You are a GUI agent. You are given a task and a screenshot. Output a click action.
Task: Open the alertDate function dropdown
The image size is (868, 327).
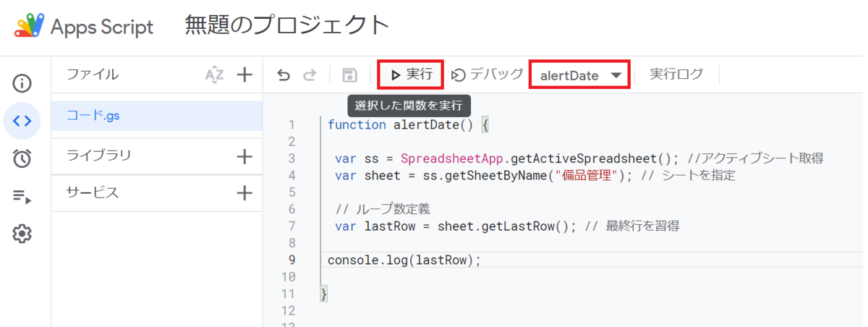tap(580, 75)
